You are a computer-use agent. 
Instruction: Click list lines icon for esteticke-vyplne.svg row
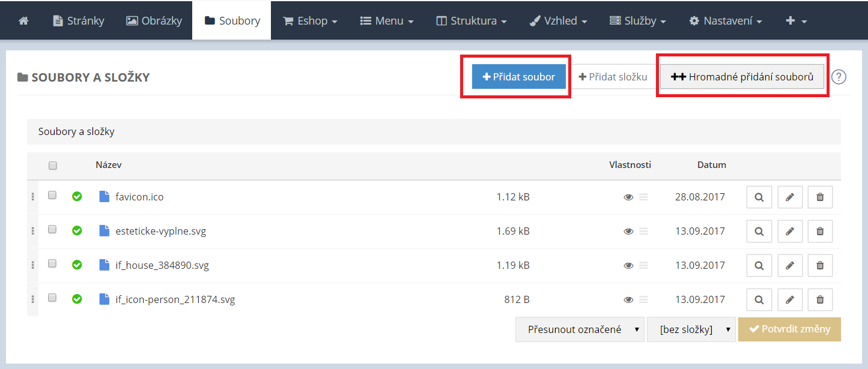pos(643,231)
